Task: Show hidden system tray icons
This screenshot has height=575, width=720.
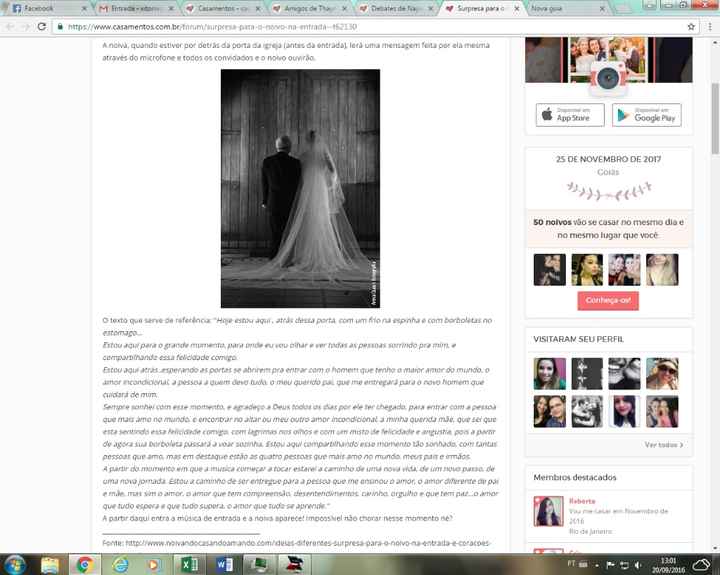Action: click(x=597, y=565)
